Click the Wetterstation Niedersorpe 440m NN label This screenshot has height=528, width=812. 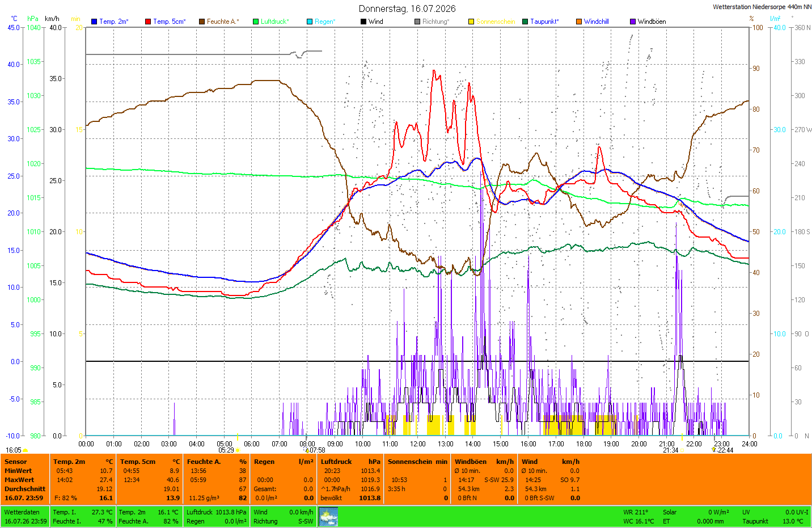click(762, 7)
